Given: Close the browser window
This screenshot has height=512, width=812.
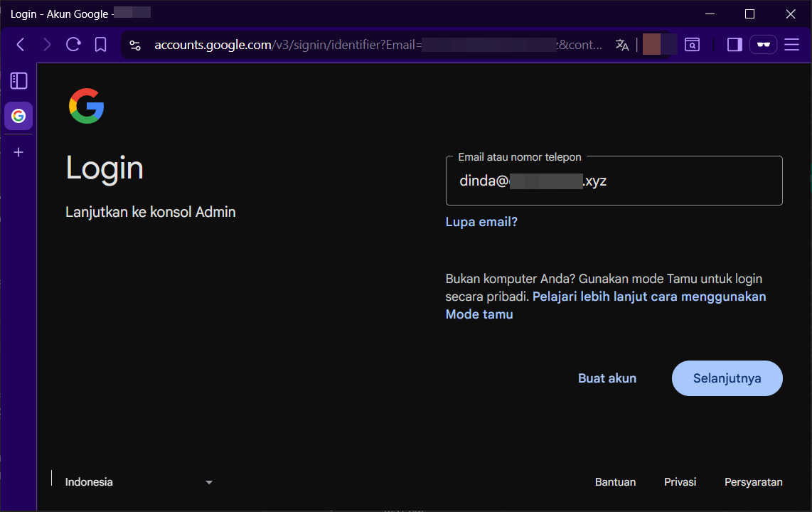Looking at the screenshot, I should (790, 14).
